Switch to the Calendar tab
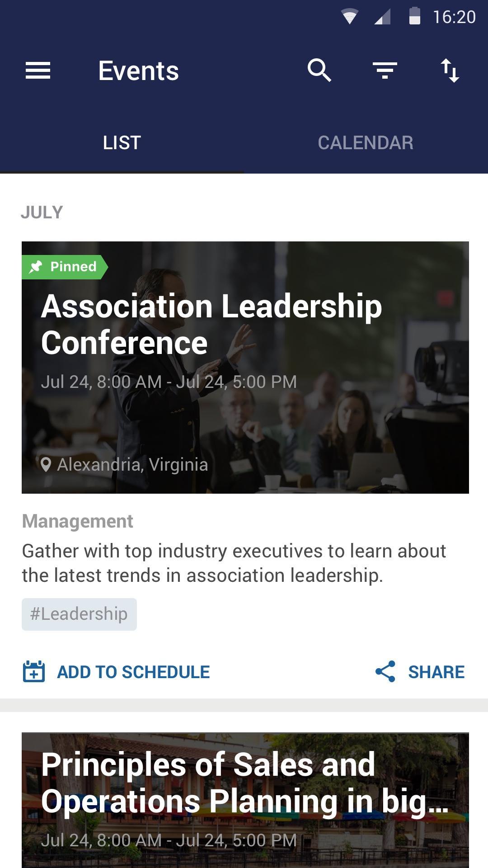Viewport: 488px width, 868px height. [x=366, y=143]
